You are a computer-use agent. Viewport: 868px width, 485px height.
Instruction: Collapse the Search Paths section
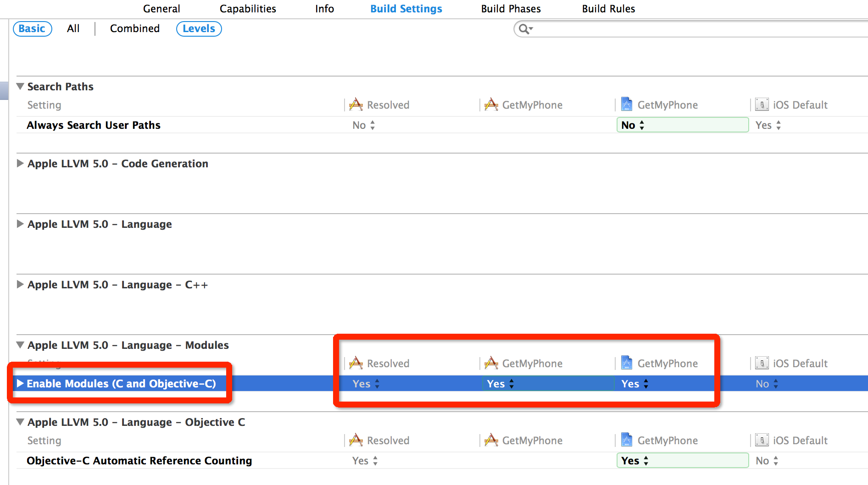pyautogui.click(x=20, y=86)
